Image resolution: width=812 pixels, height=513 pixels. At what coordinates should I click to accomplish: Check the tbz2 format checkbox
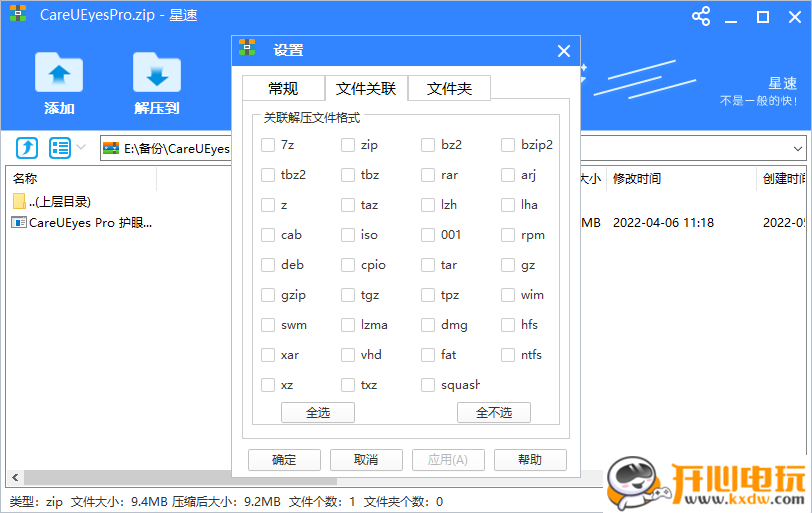(268, 175)
